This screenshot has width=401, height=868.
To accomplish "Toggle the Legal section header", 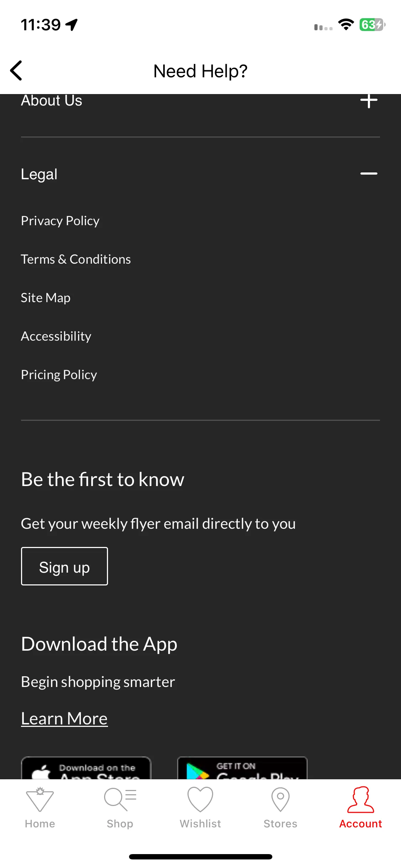I will coord(200,174).
